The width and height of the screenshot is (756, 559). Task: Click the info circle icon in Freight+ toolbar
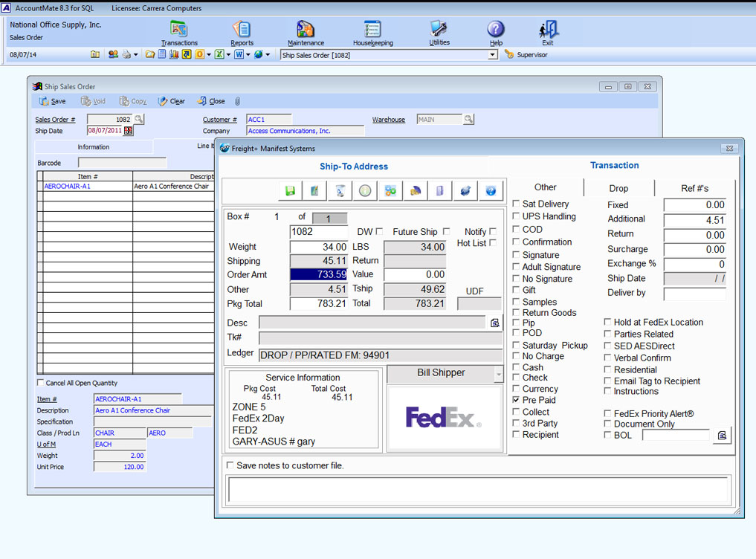[x=365, y=191]
